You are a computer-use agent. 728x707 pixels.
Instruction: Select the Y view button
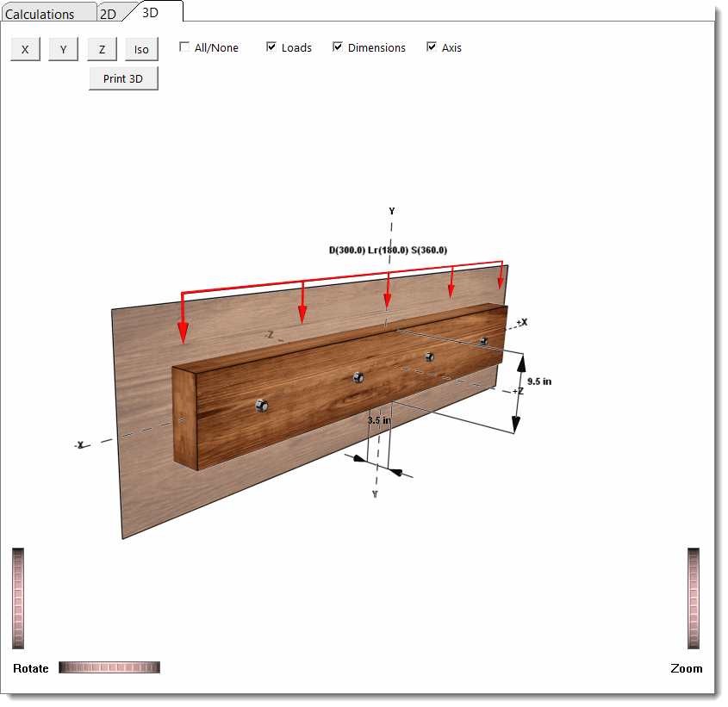[63, 49]
